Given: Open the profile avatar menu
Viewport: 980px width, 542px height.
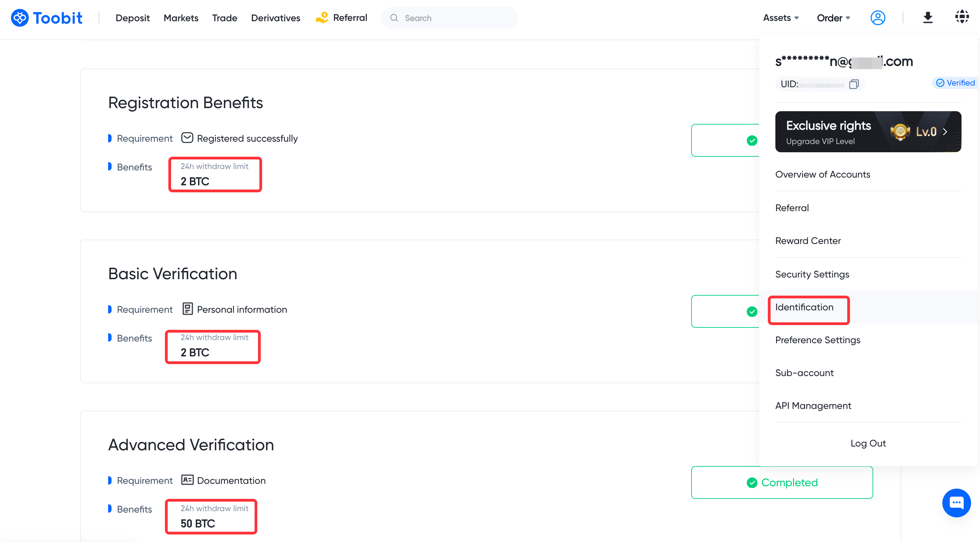Looking at the screenshot, I should pos(877,17).
